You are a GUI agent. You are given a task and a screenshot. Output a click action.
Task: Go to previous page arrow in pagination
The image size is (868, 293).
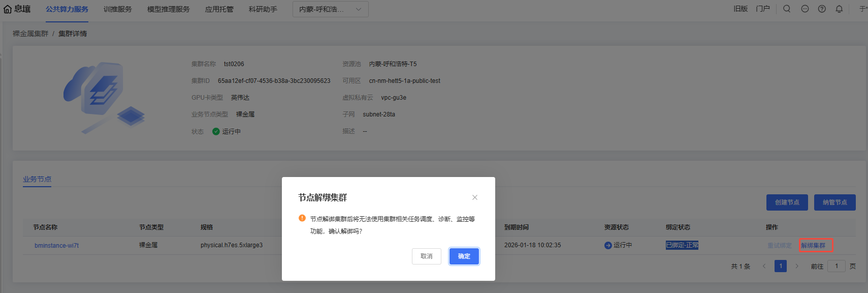click(764, 266)
